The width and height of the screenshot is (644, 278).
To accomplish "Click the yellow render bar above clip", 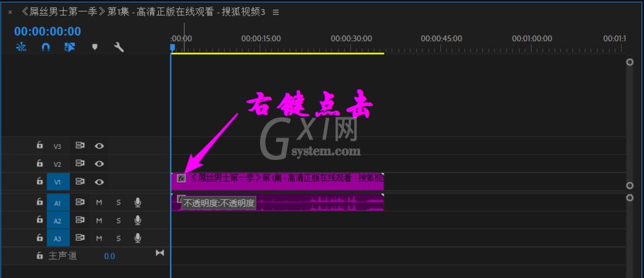I will pos(277,54).
